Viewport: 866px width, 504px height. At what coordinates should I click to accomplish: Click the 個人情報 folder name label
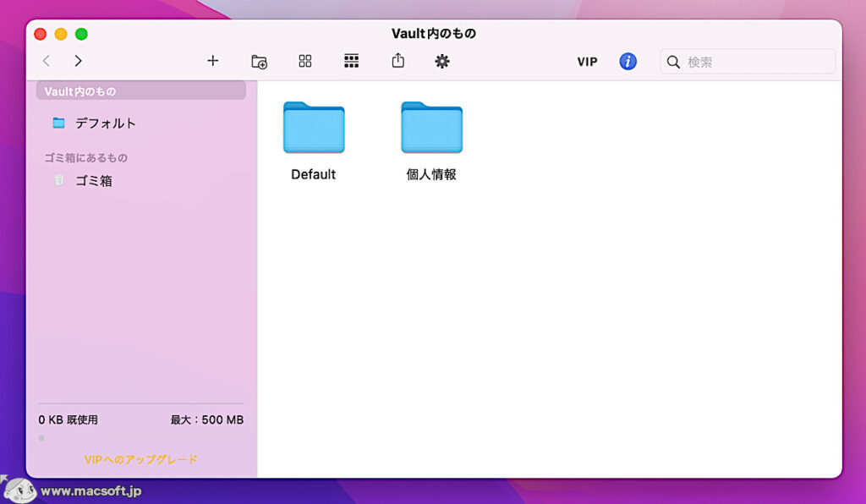tap(431, 174)
